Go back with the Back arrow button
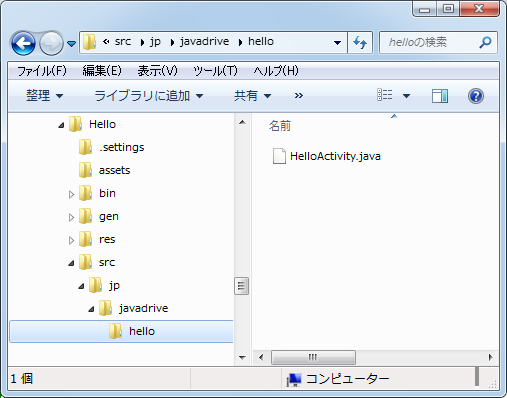 [x=23, y=43]
